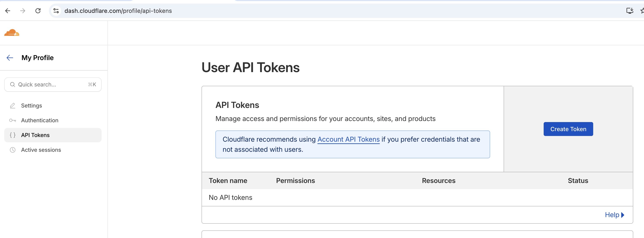Click the key icon beside Authentication
The image size is (644, 238).
12,120
